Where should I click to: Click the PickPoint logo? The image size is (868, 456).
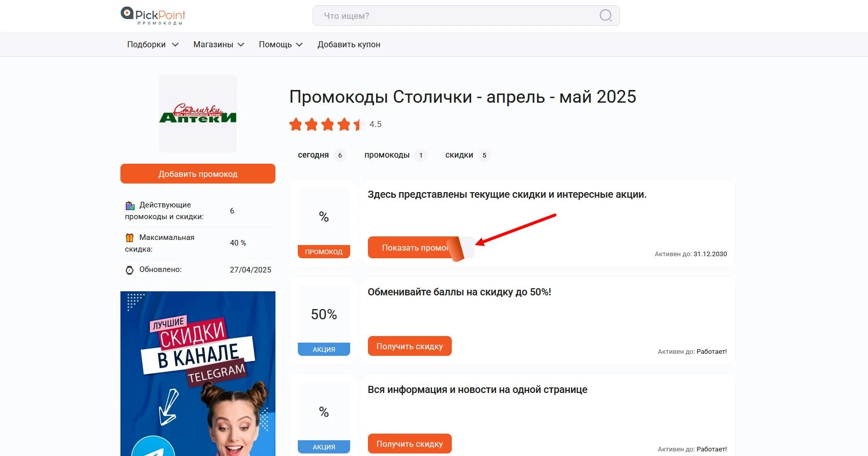coord(153,16)
